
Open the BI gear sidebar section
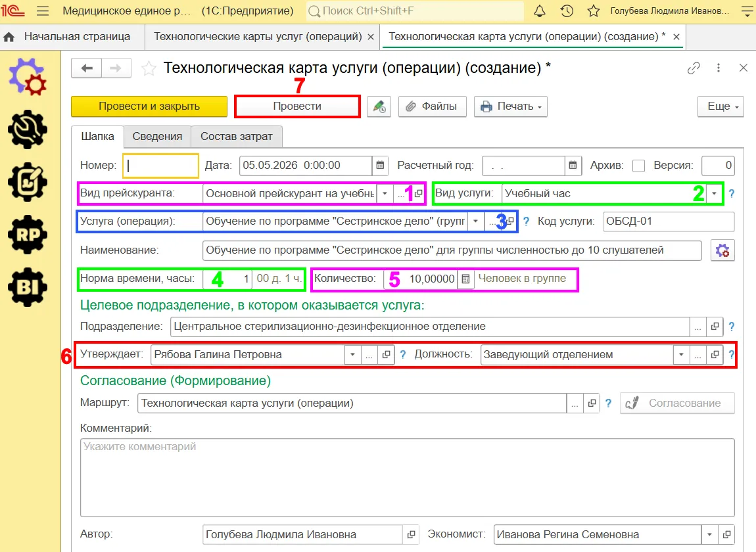point(28,287)
